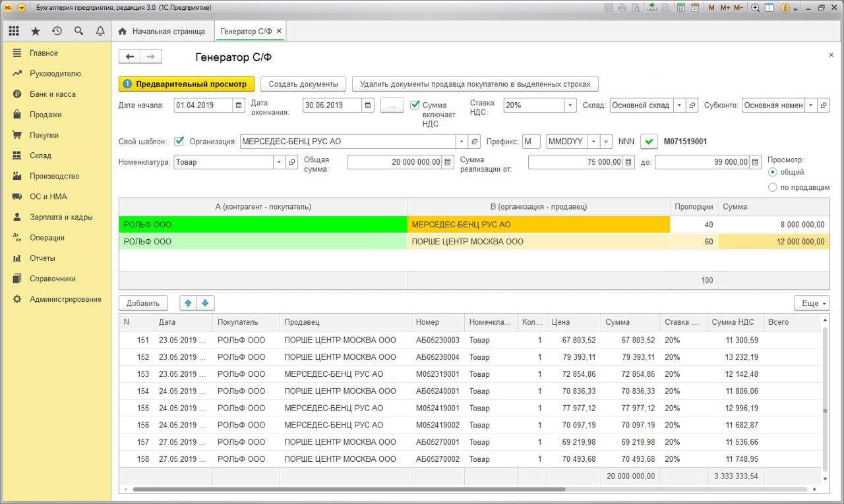Open the Склад item with its open icon
Viewport: 844px width, 504px height.
click(692, 105)
